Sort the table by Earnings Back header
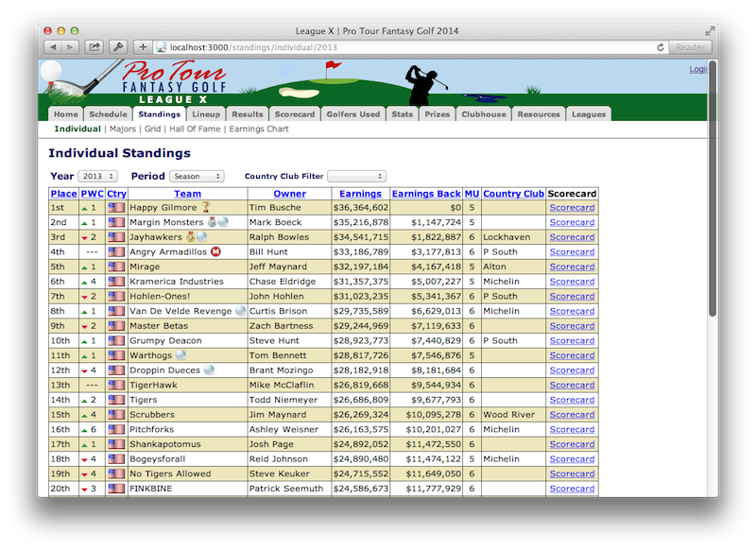This screenshot has width=756, height=550. click(x=425, y=194)
